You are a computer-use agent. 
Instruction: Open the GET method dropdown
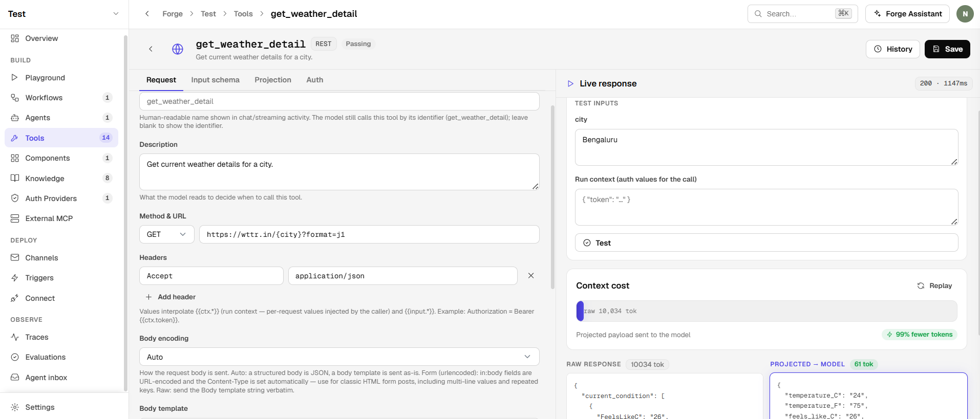[166, 234]
